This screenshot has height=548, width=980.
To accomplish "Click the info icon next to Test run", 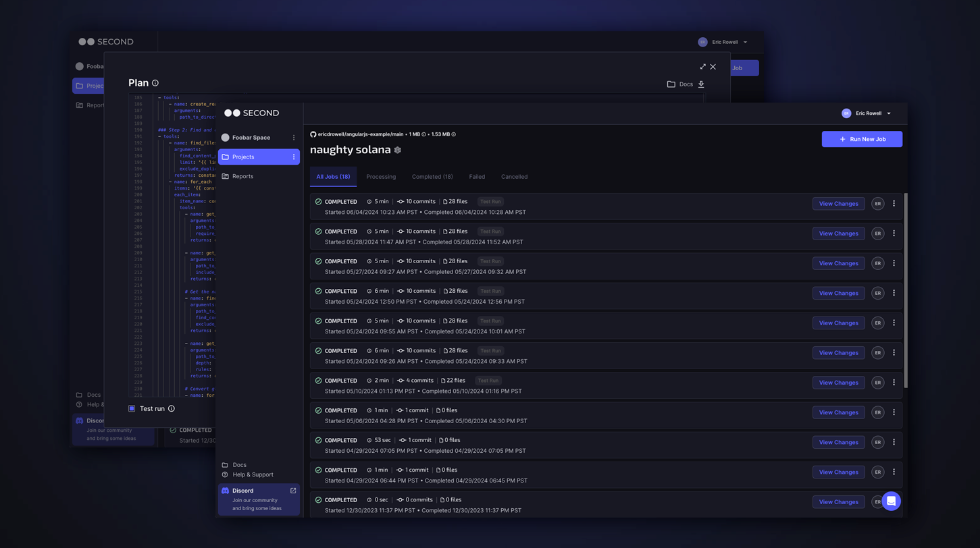I will [x=172, y=408].
